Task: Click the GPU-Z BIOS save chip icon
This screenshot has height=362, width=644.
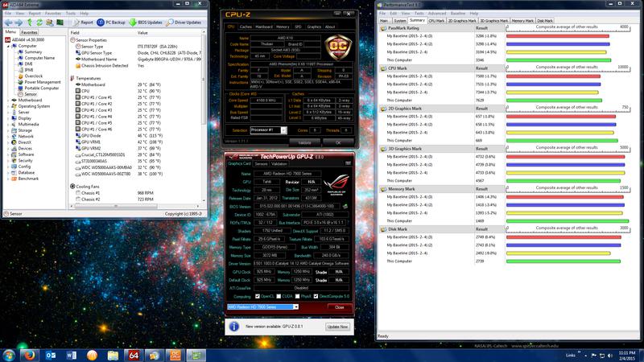Action: (345, 207)
